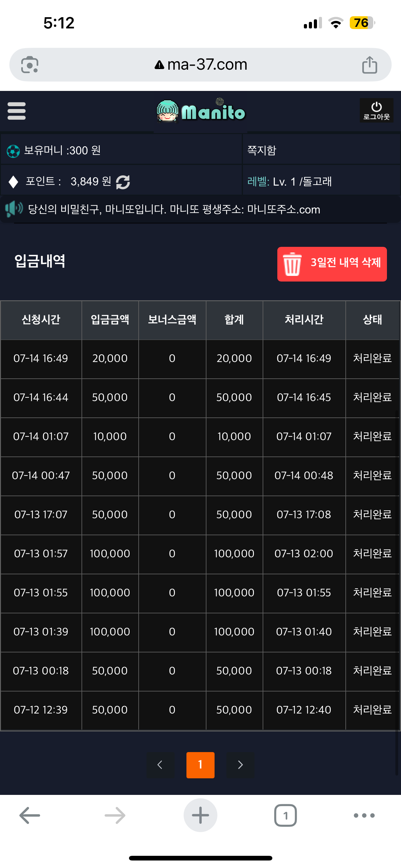401x868 pixels.
Task: Go to the next page chevron
Action: coord(240,765)
